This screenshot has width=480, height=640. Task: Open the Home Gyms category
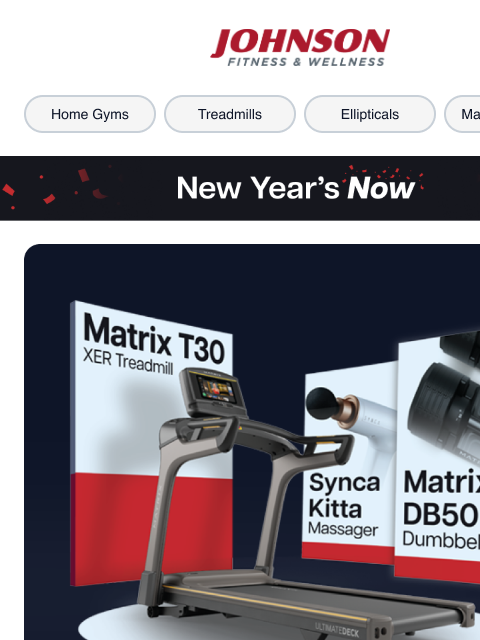click(90, 114)
